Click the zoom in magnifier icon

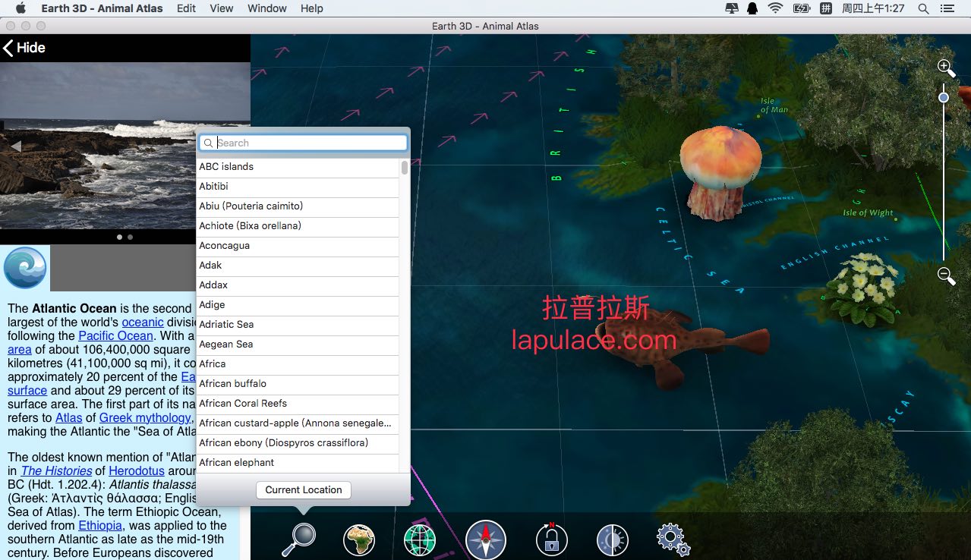946,68
